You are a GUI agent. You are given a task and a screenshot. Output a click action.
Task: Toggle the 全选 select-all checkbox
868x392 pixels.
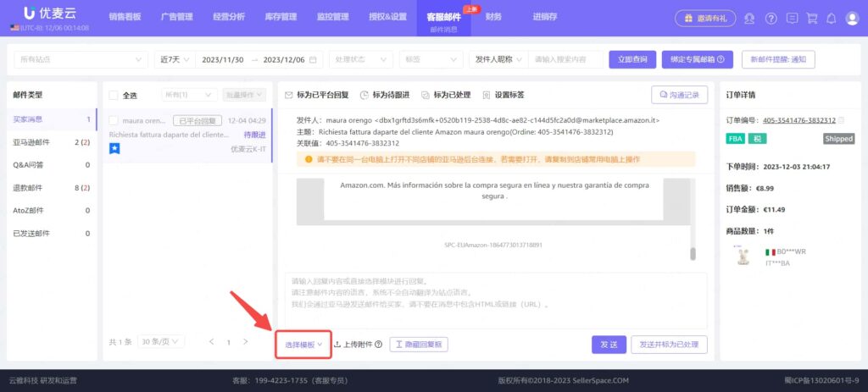click(x=114, y=95)
